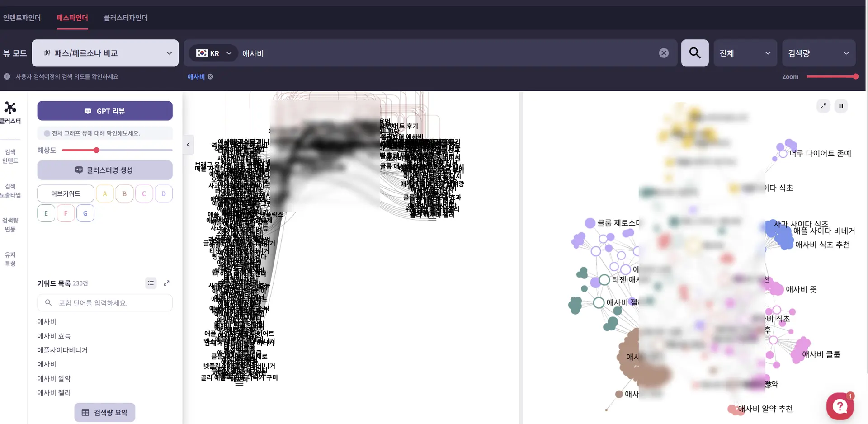
Task: Collapse the left panel with the chevron
Action: coord(188,145)
